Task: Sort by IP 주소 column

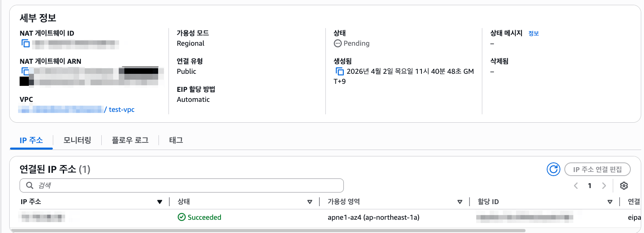Action: 160,202
